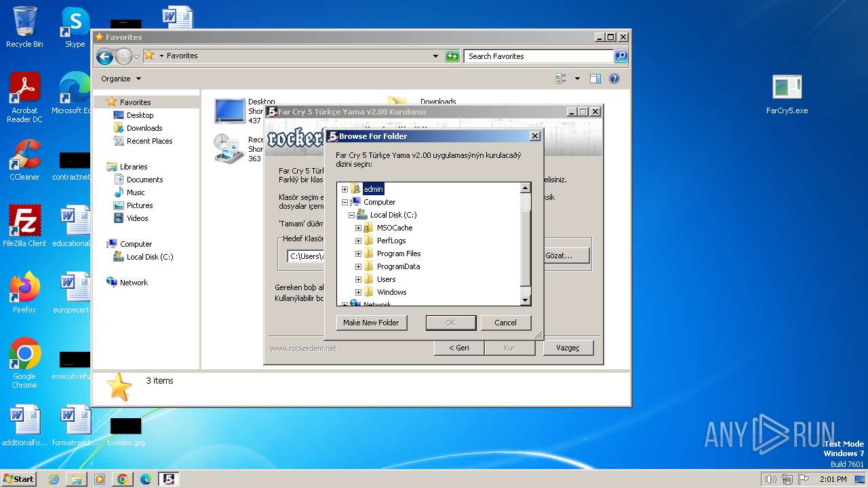Click the Explorer help icon
Image resolution: width=868 pixels, height=488 pixels.
pyautogui.click(x=614, y=79)
